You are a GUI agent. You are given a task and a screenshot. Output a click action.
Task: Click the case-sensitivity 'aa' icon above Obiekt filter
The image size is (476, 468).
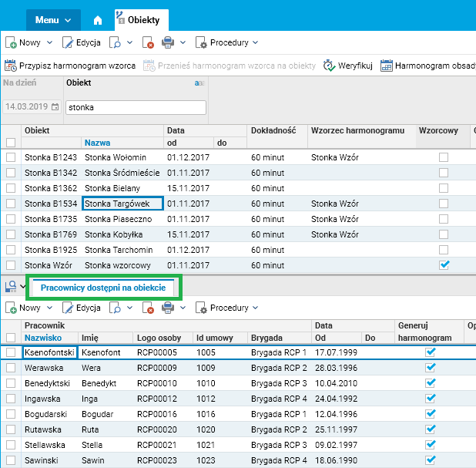tap(199, 83)
